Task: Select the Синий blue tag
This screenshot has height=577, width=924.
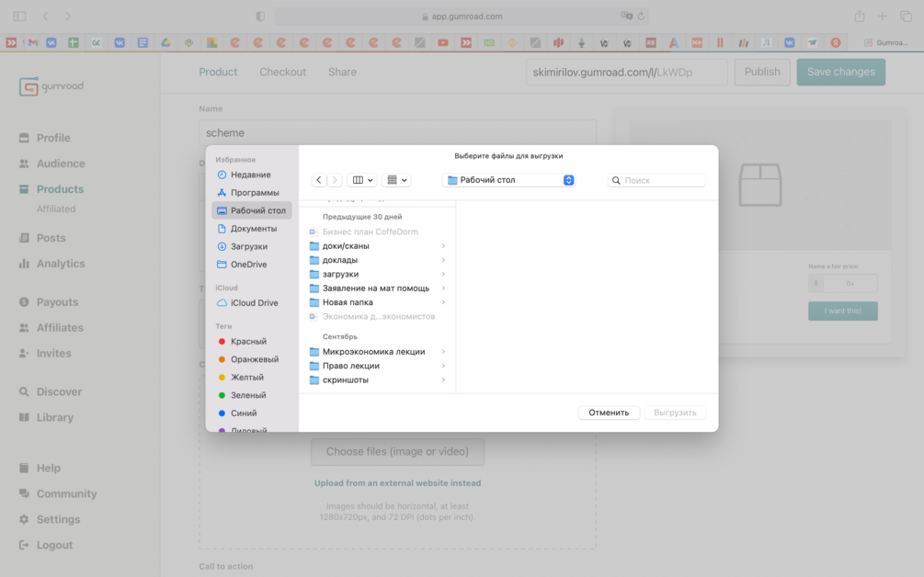Action: (243, 413)
